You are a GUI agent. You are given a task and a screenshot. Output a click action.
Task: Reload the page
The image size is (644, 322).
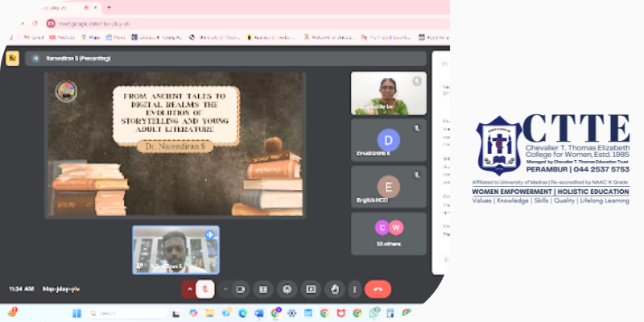(x=35, y=23)
